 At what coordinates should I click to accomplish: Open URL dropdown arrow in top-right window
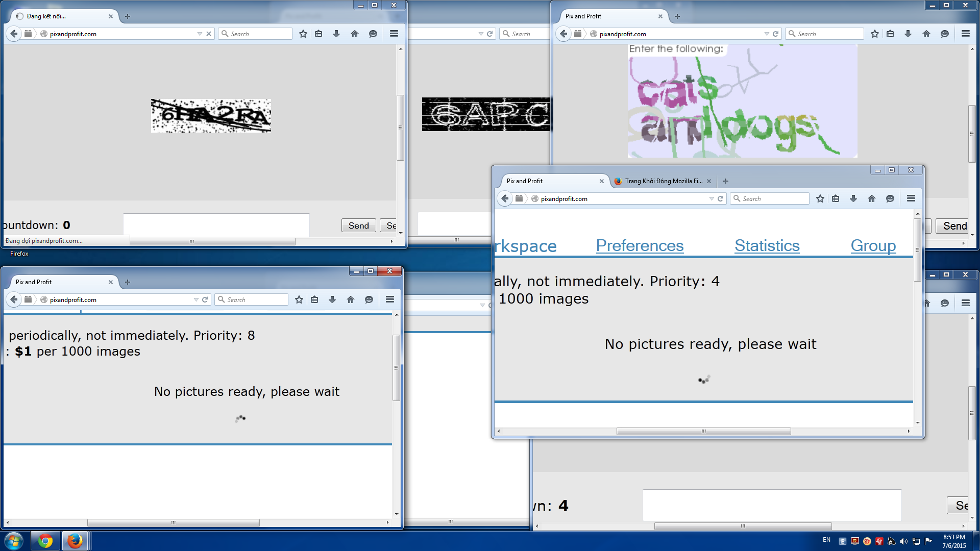(x=767, y=34)
